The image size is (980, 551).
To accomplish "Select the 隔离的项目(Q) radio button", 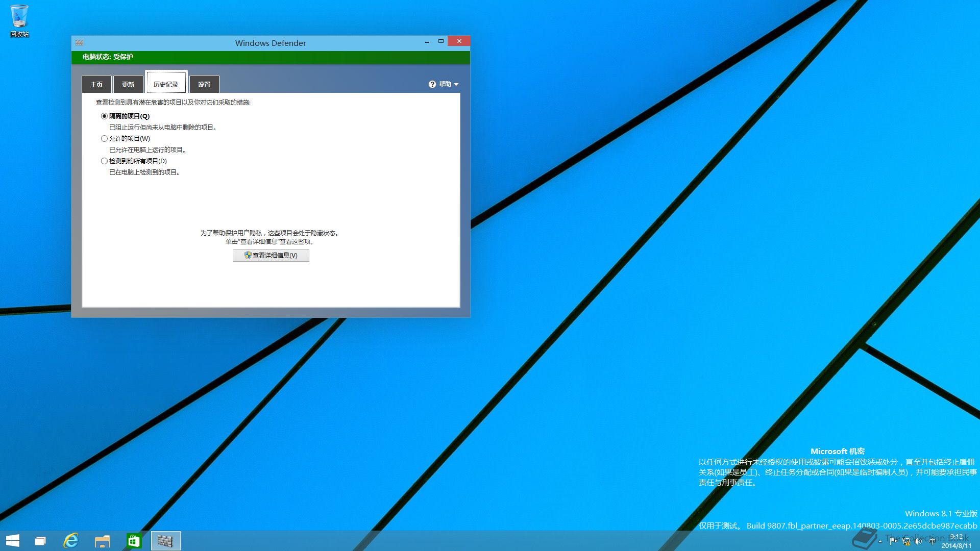I will [104, 116].
